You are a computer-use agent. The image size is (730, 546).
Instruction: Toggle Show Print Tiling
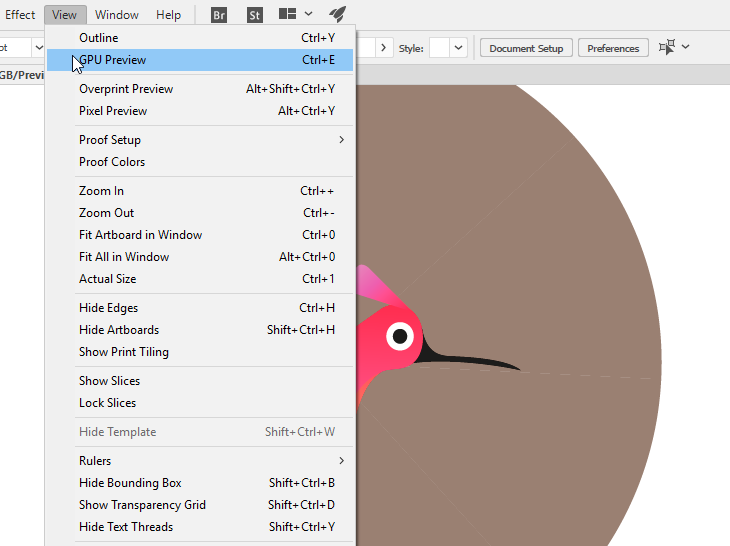point(200,352)
